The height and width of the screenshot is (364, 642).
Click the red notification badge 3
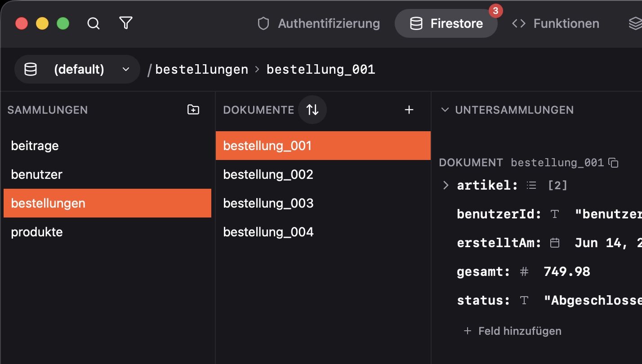click(495, 11)
